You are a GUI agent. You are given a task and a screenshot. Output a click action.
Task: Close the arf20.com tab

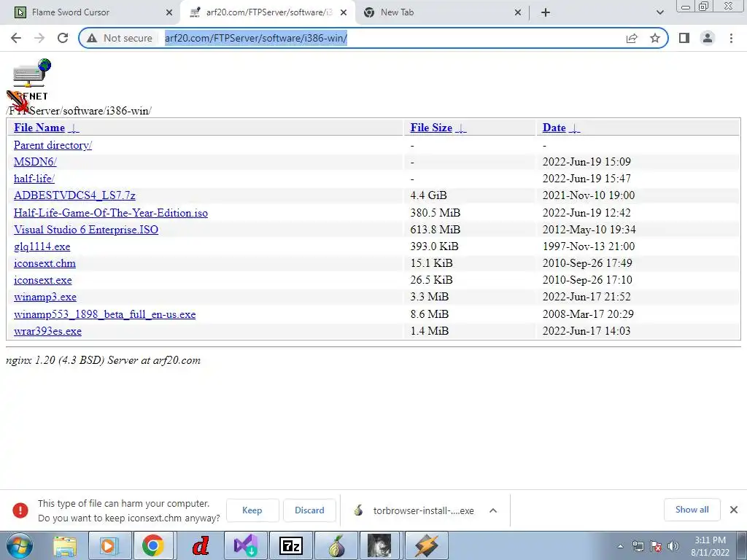[344, 12]
